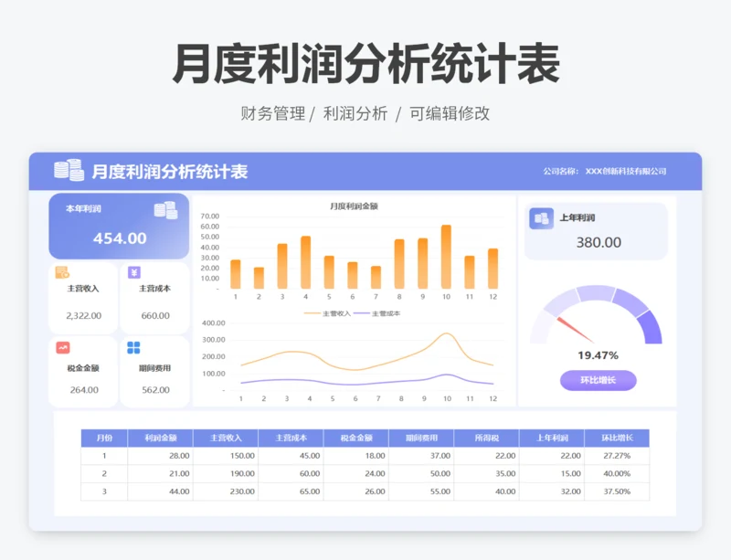Image resolution: width=731 pixels, height=560 pixels.
Task: Select 期间费用 value 562.00
Action: pyautogui.click(x=155, y=390)
